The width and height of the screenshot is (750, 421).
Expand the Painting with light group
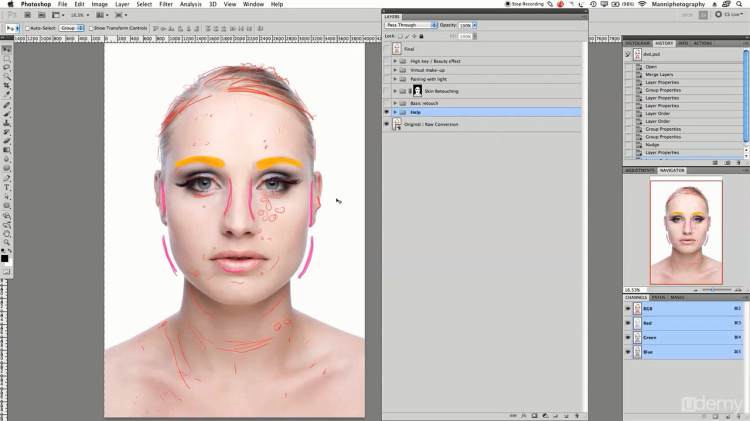point(395,79)
